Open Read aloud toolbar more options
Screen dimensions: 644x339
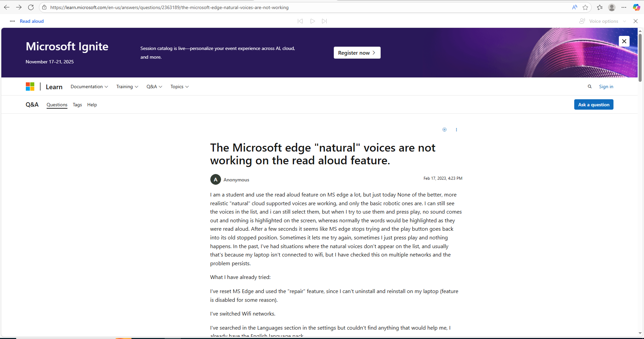[x=12, y=21]
